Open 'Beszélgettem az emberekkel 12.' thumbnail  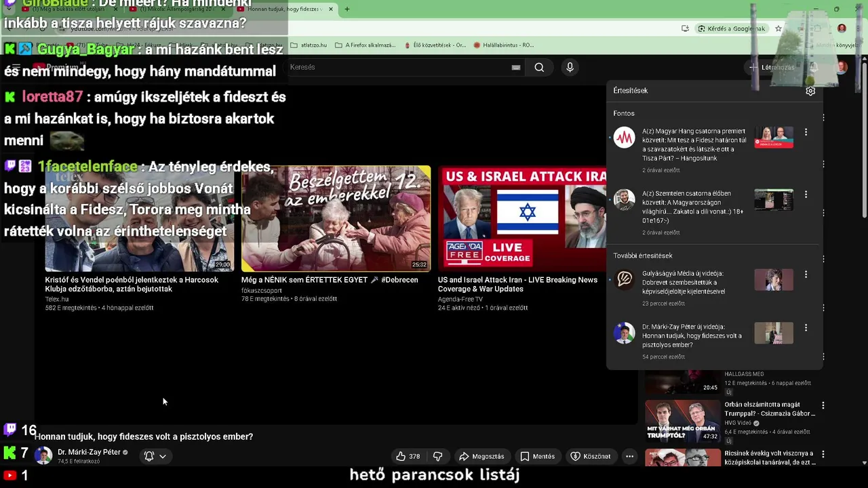[336, 218]
